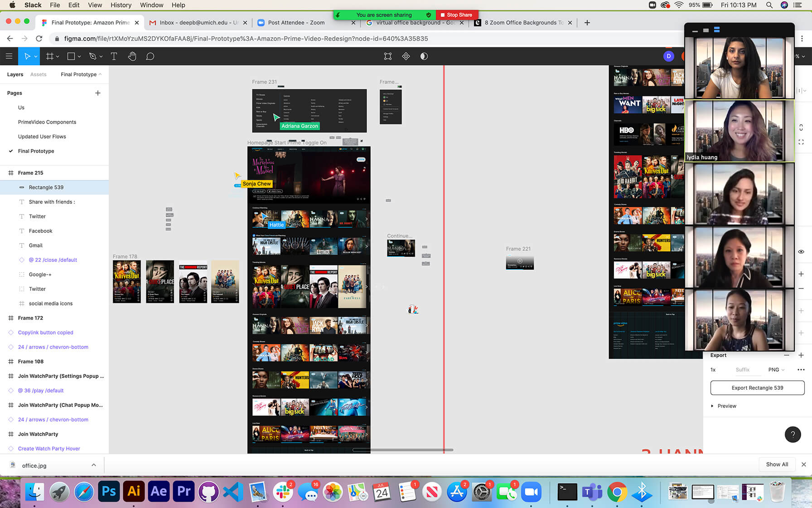Select the Rectangle 539 layer
The width and height of the screenshot is (812, 508).
[54, 187]
